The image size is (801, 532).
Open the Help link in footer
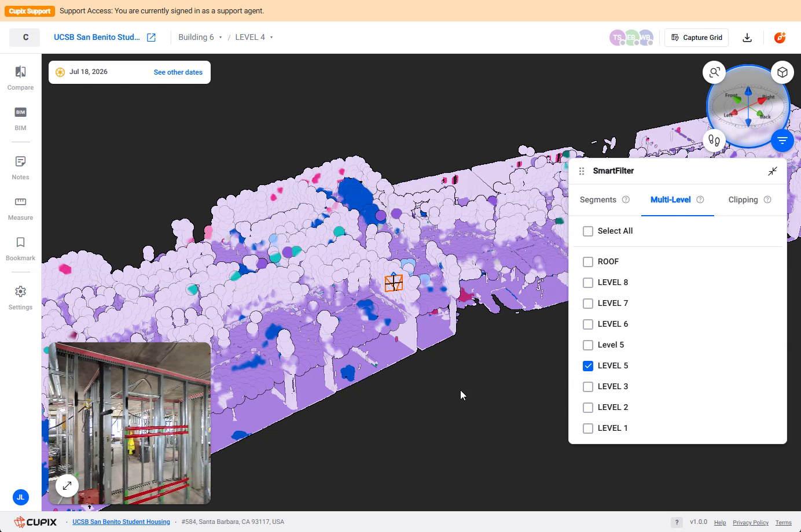[720, 523]
